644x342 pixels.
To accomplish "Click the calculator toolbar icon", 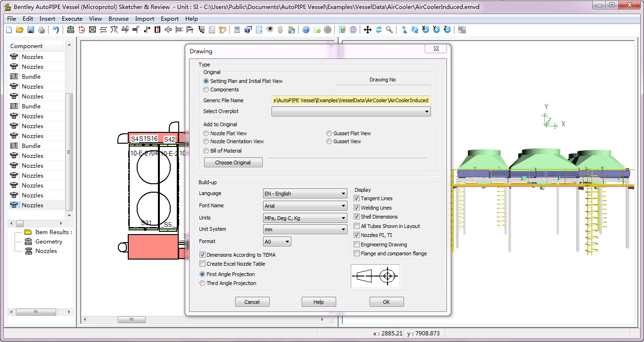I will point(237,30).
